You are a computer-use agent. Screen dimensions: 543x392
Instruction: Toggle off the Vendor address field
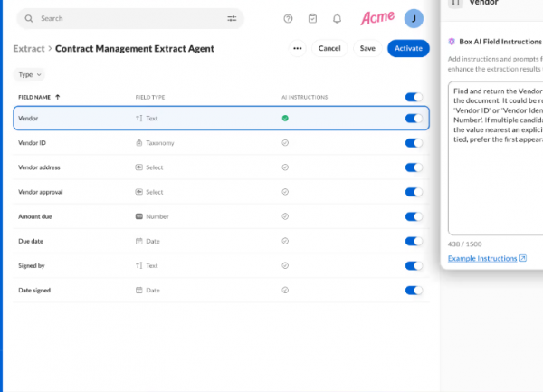pyautogui.click(x=414, y=167)
